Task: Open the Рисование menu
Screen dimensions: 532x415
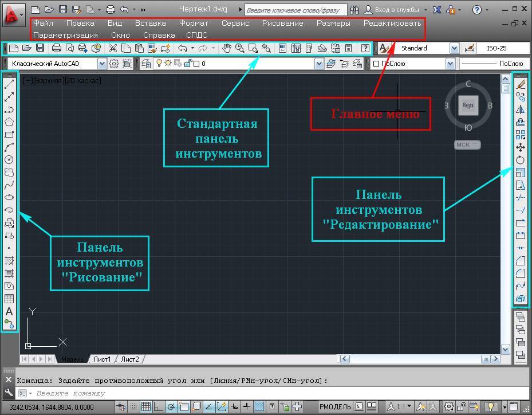Action: [x=282, y=24]
